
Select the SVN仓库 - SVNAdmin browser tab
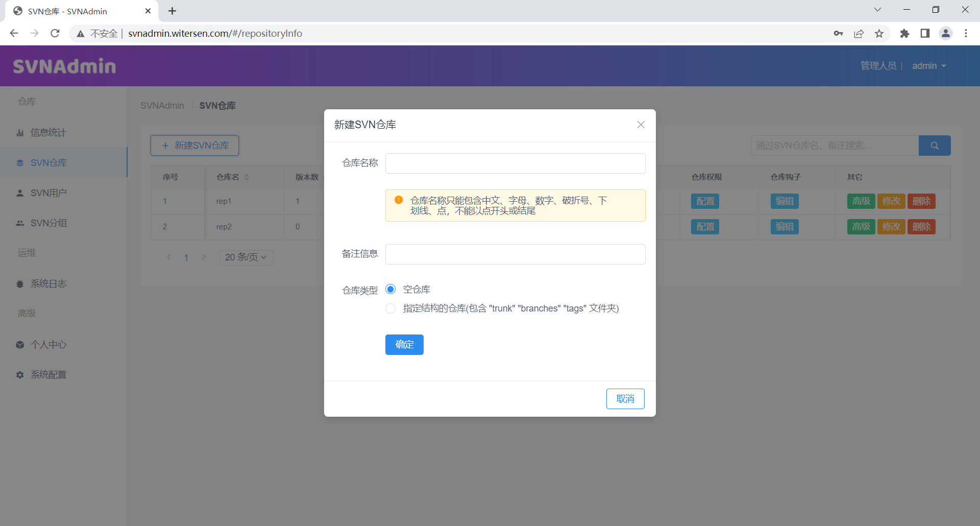pos(82,11)
